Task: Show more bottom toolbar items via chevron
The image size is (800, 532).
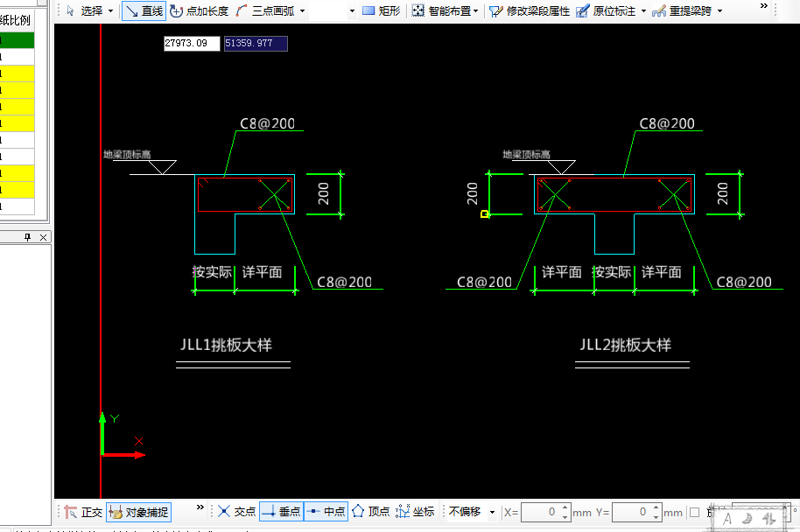Action: coord(200,507)
